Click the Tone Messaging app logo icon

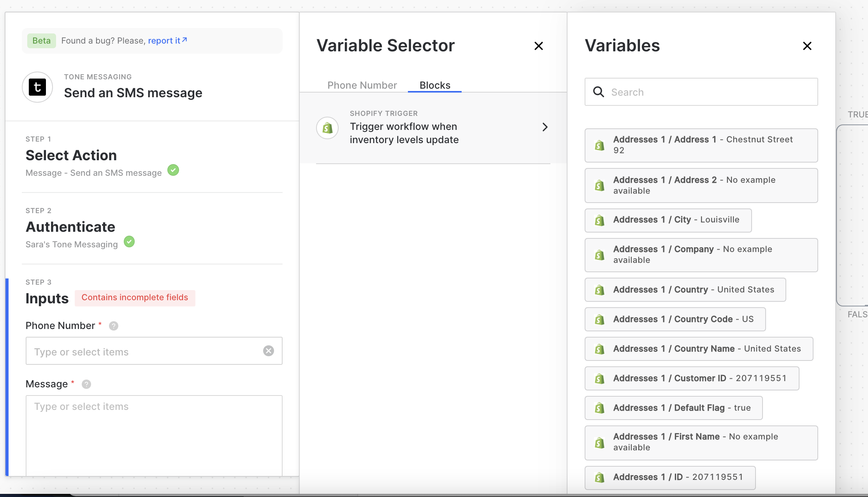click(37, 87)
